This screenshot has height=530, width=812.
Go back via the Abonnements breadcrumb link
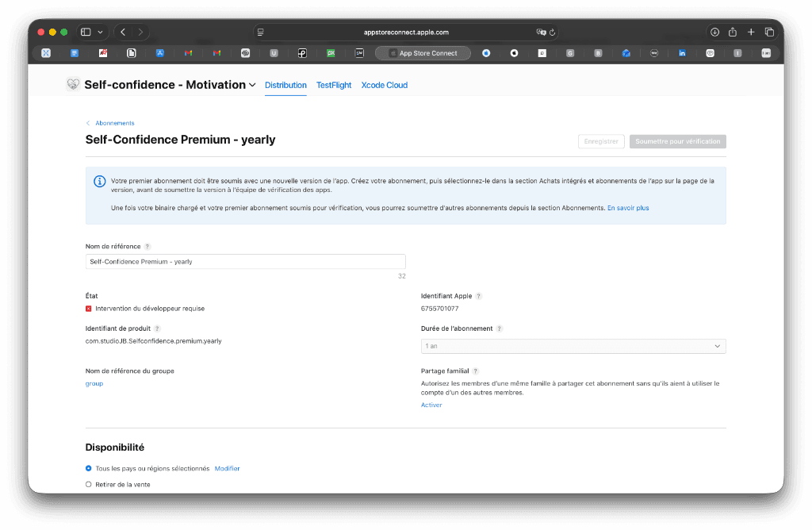tap(115, 123)
